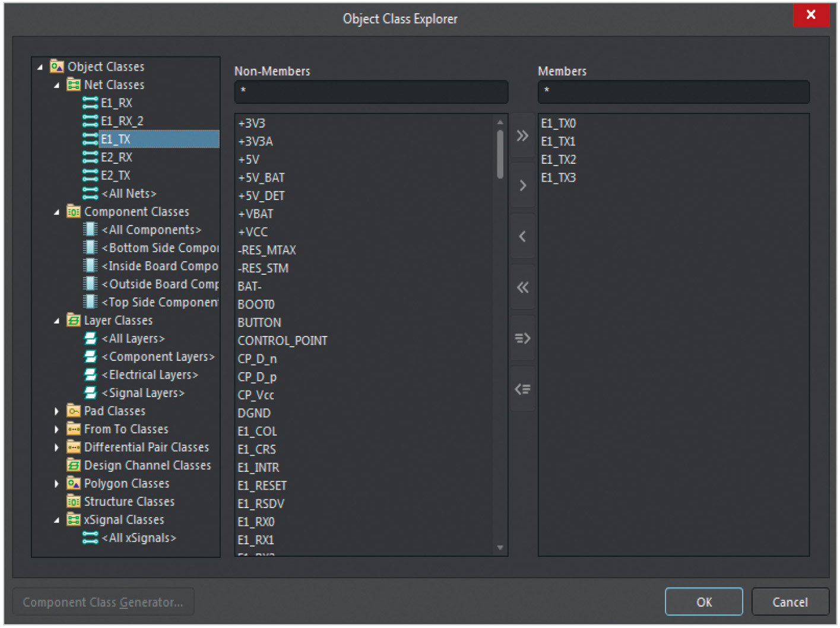This screenshot has width=840, height=628.
Task: Click the single left arrow remove button
Action: 522,237
